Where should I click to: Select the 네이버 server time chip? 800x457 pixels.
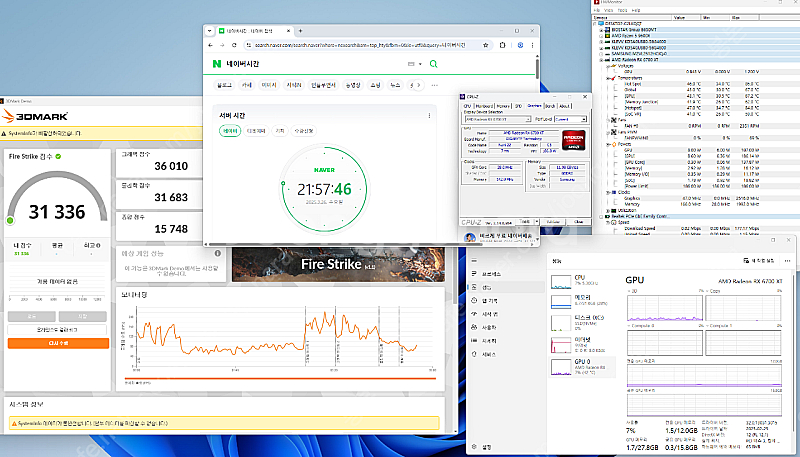click(x=230, y=130)
